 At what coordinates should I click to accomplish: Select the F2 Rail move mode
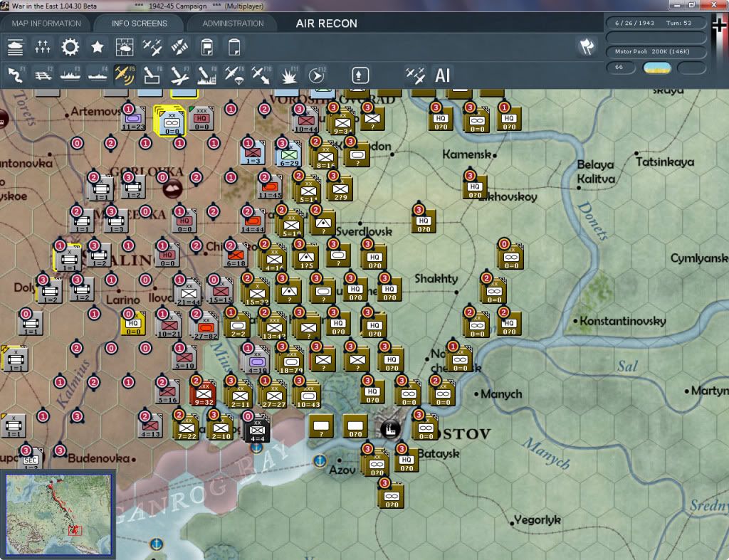click(43, 75)
